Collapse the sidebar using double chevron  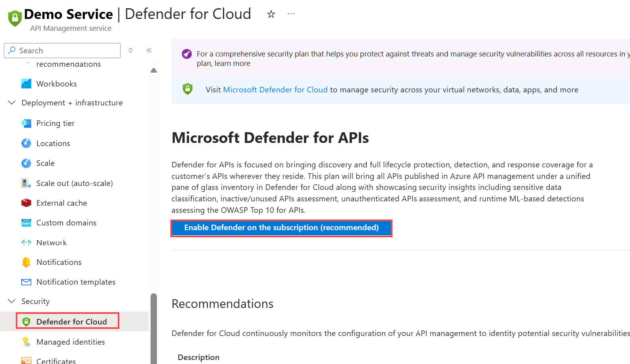pos(149,50)
